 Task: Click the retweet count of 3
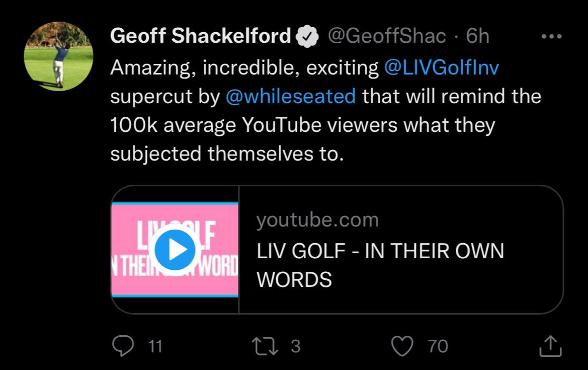[296, 346]
